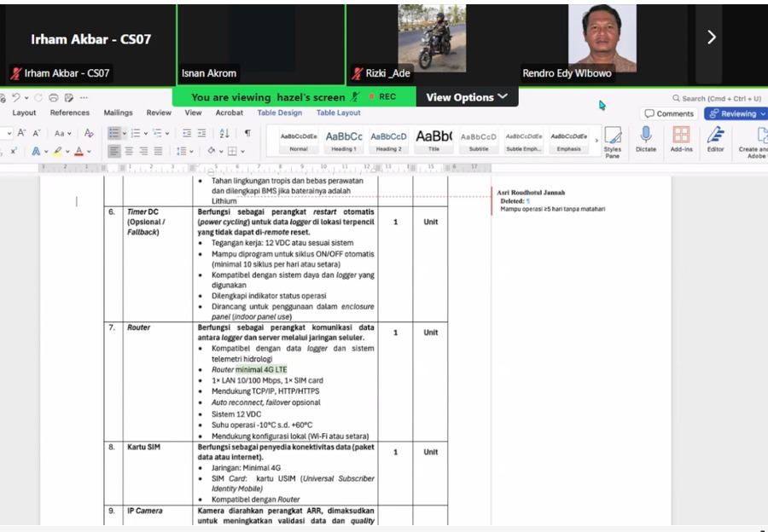Toggle show paragraph marks
The image size is (768, 532).
click(x=247, y=133)
